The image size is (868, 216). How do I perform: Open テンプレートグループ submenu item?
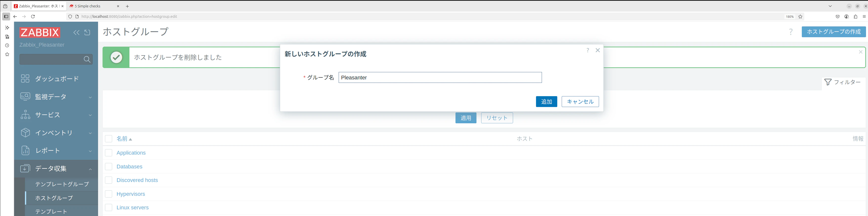point(62,184)
